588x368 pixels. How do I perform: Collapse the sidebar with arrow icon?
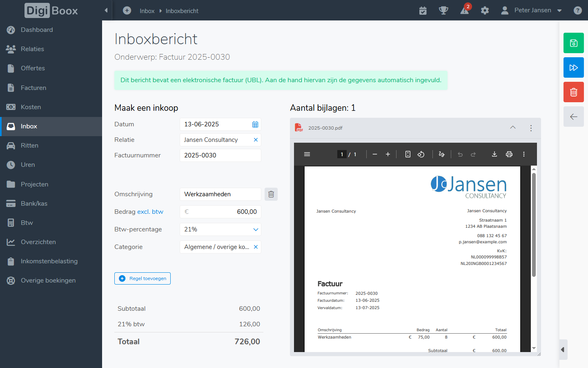pyautogui.click(x=106, y=10)
